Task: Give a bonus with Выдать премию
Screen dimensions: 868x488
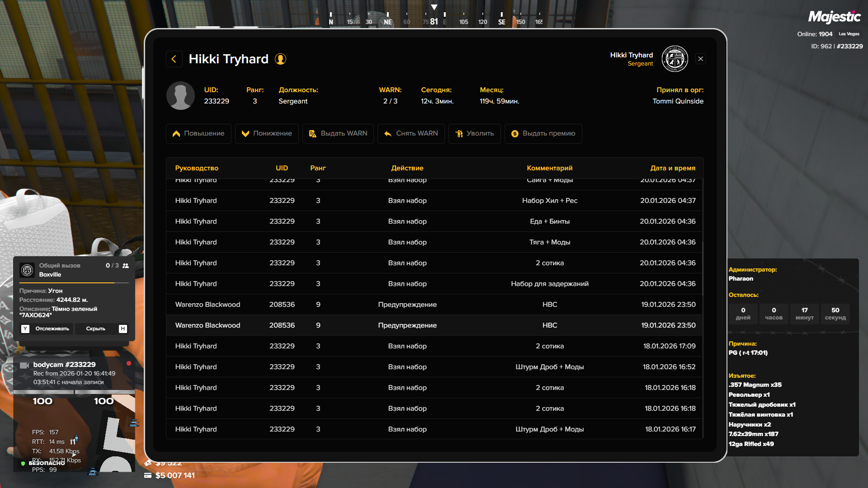Action: pos(543,134)
